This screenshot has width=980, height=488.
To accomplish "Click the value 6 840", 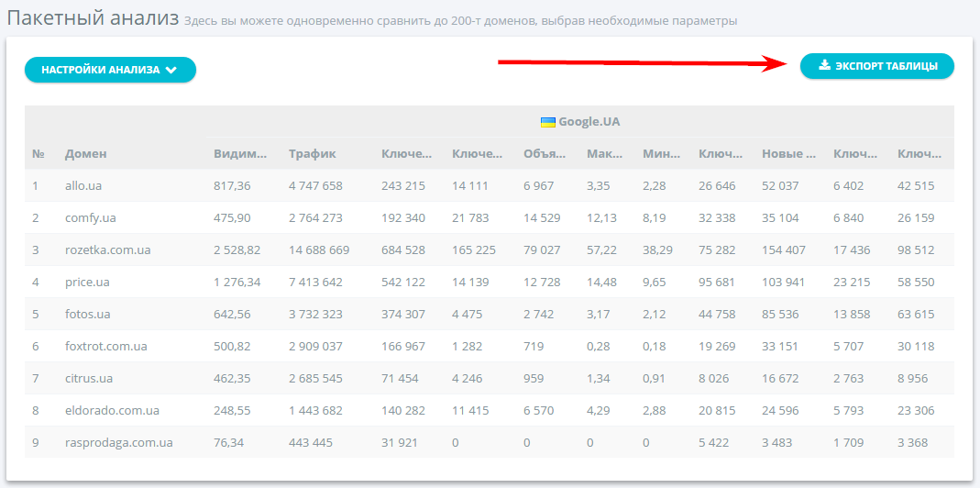I will tap(848, 218).
